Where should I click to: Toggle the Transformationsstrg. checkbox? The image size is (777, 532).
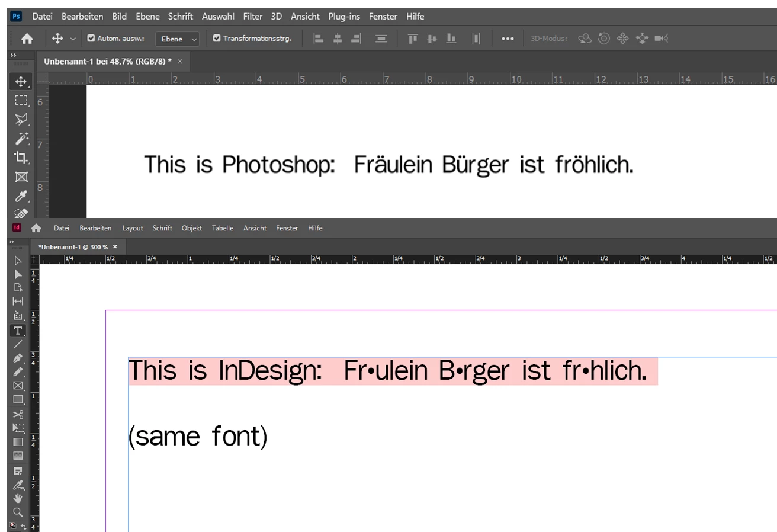217,39
